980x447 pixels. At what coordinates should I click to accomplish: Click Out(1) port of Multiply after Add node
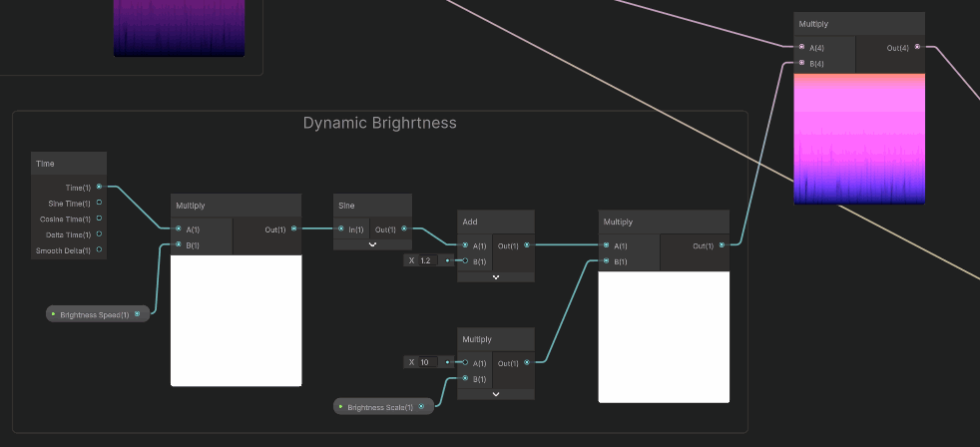(722, 245)
